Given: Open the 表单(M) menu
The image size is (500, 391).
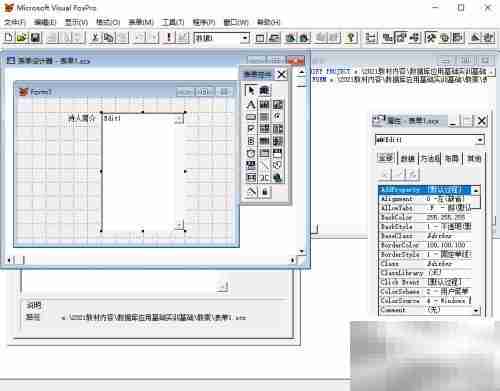Looking at the screenshot, I should 141,22.
